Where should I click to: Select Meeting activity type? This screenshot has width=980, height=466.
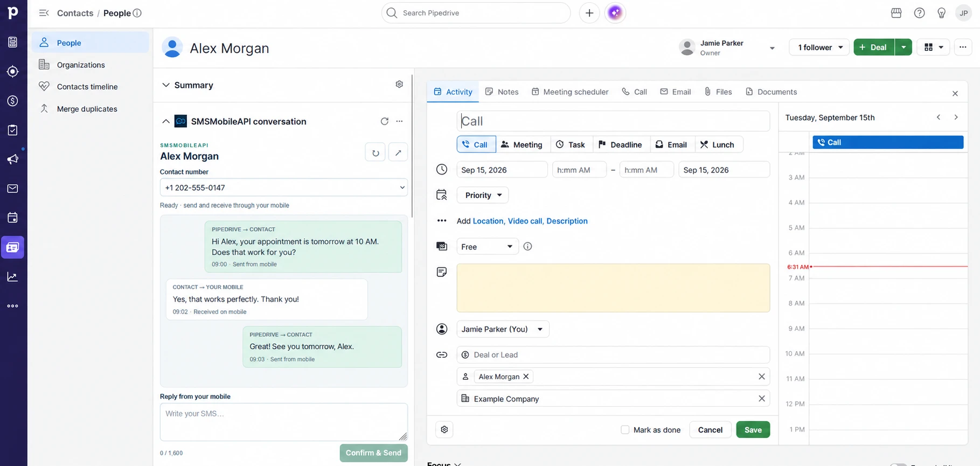(522, 144)
